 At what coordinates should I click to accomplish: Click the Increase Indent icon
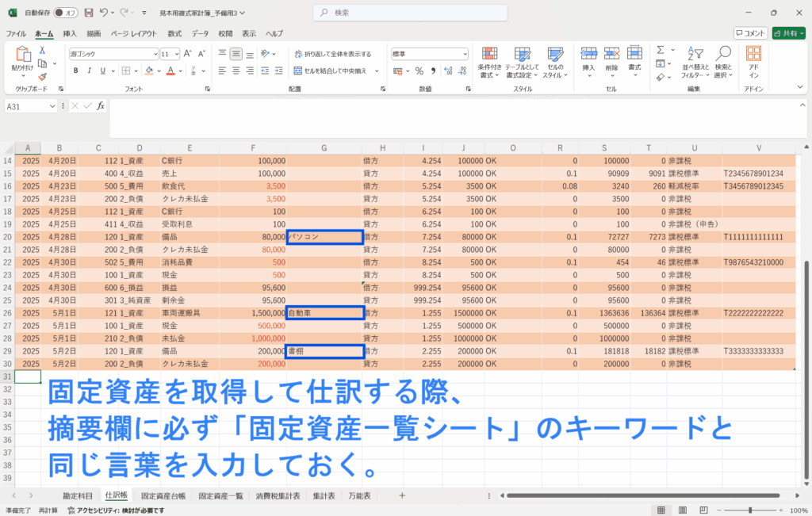click(x=278, y=71)
